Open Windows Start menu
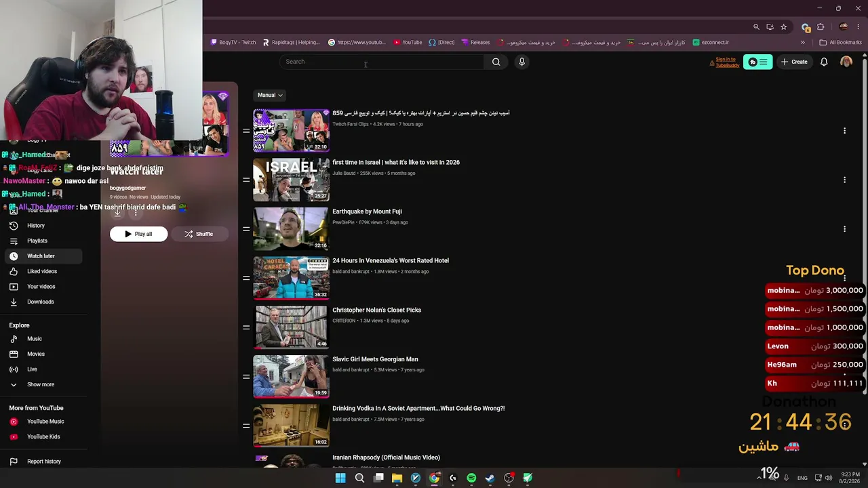868x488 pixels. [x=340, y=478]
